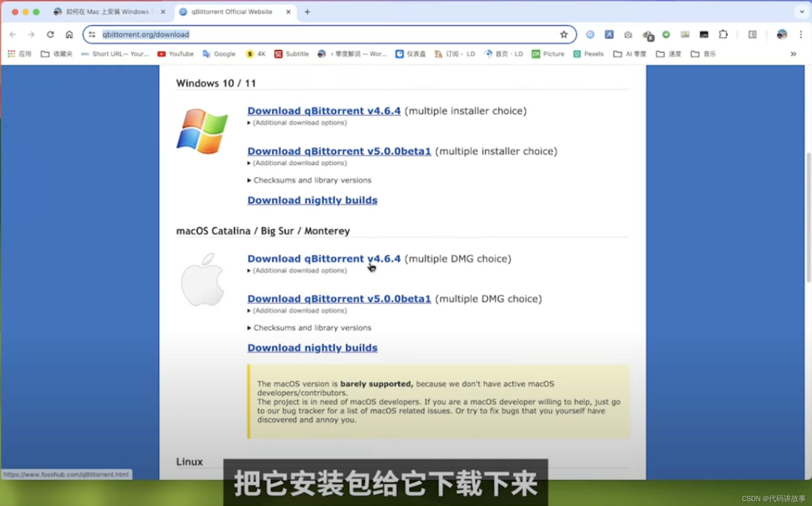The image size is (812, 506).
Task: Expand Windows checksums and library versions
Action: click(309, 180)
